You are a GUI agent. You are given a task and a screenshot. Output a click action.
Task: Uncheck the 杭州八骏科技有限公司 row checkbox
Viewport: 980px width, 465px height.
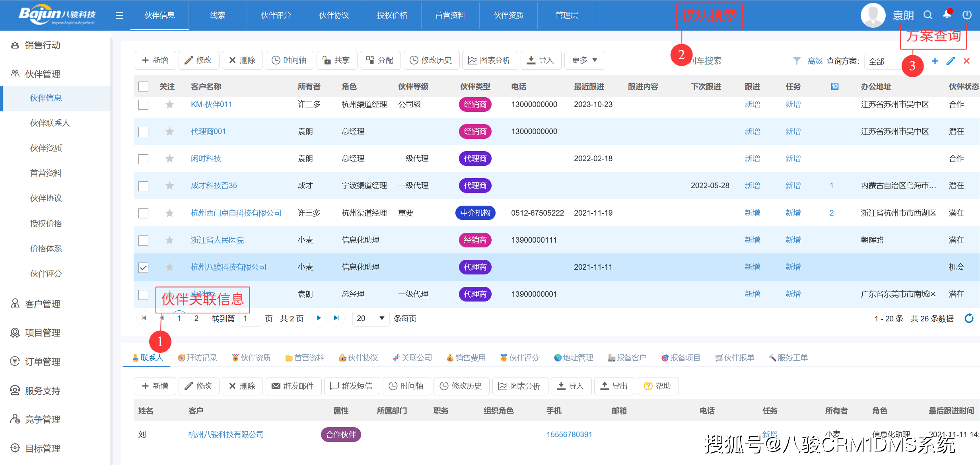click(143, 267)
